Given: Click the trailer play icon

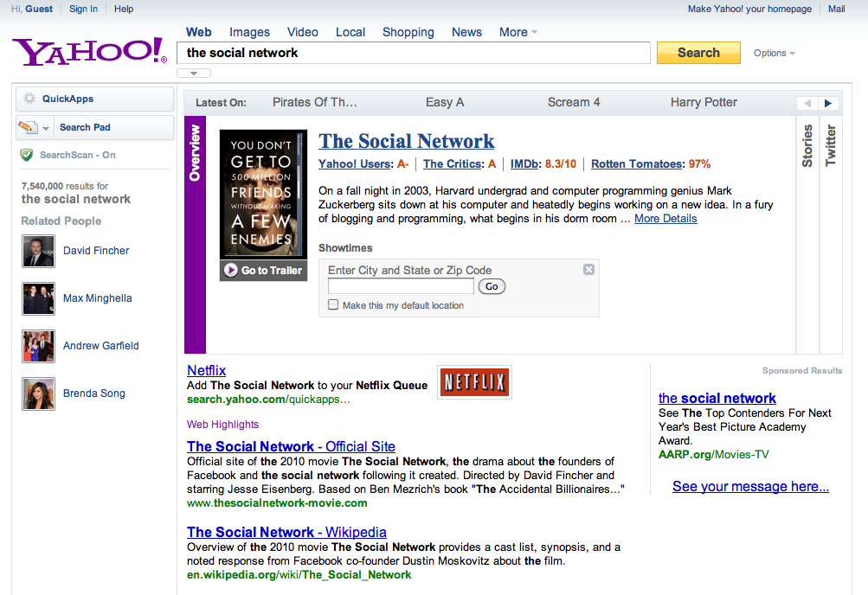Looking at the screenshot, I should (x=231, y=270).
